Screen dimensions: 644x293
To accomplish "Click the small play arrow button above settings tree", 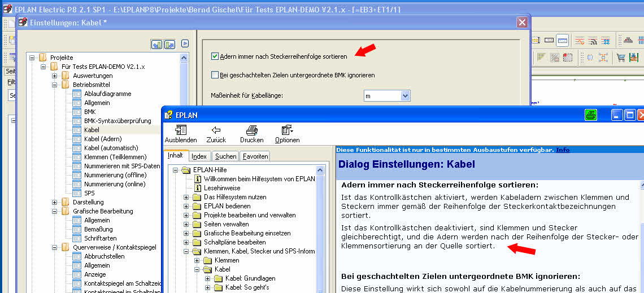I will tap(185, 43).
